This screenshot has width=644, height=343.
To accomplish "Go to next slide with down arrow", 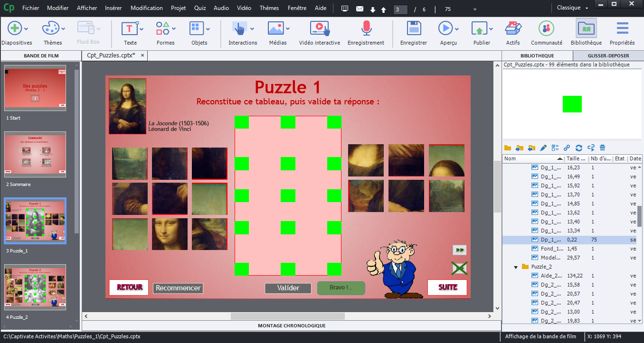I will point(373,9).
